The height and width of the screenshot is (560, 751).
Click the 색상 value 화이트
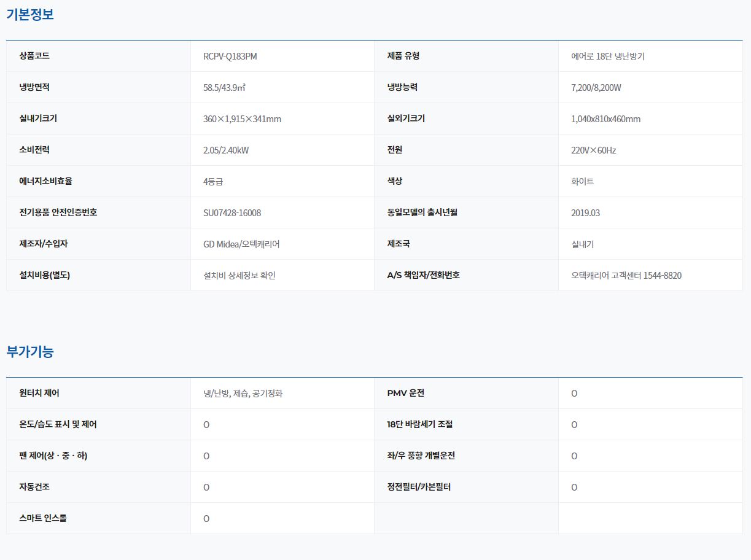coord(582,182)
